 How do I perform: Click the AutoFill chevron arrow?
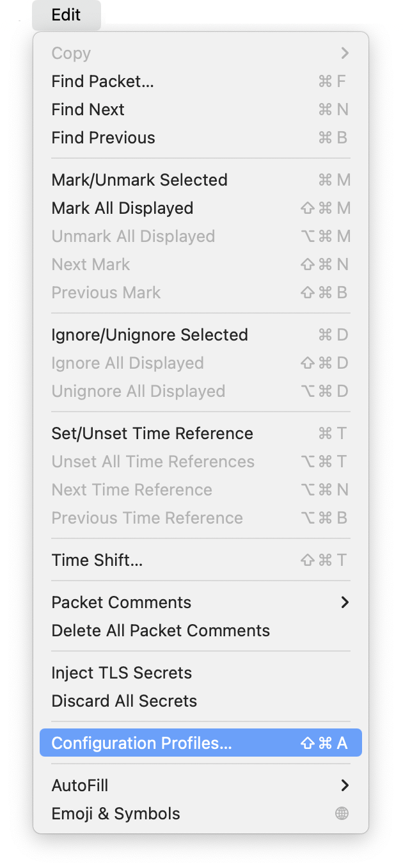pos(345,785)
